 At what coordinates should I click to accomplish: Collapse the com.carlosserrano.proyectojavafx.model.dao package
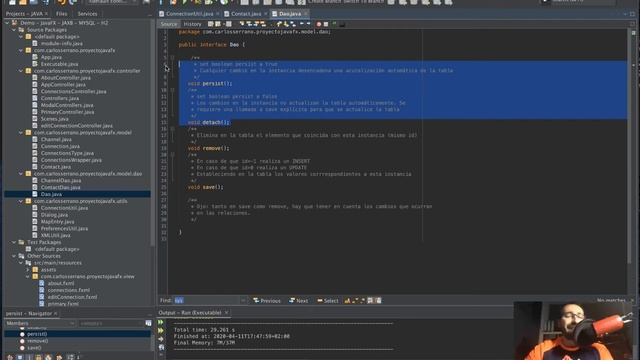click(x=21, y=174)
